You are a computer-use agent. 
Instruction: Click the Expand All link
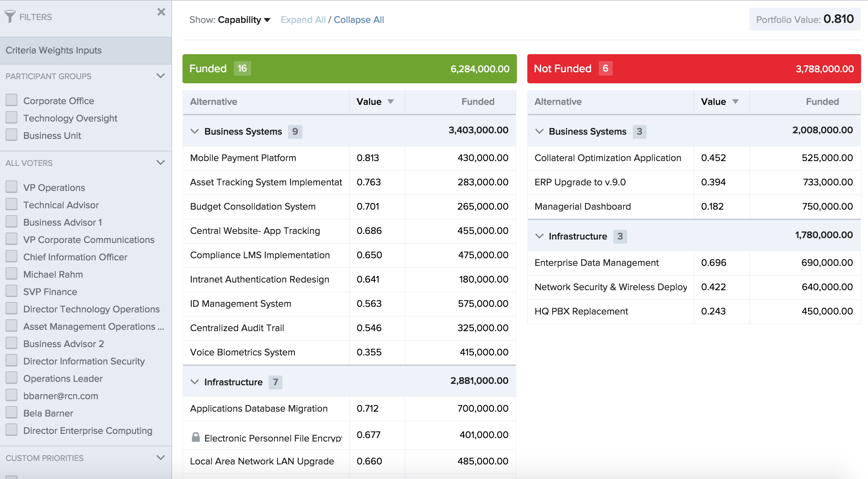[x=303, y=20]
